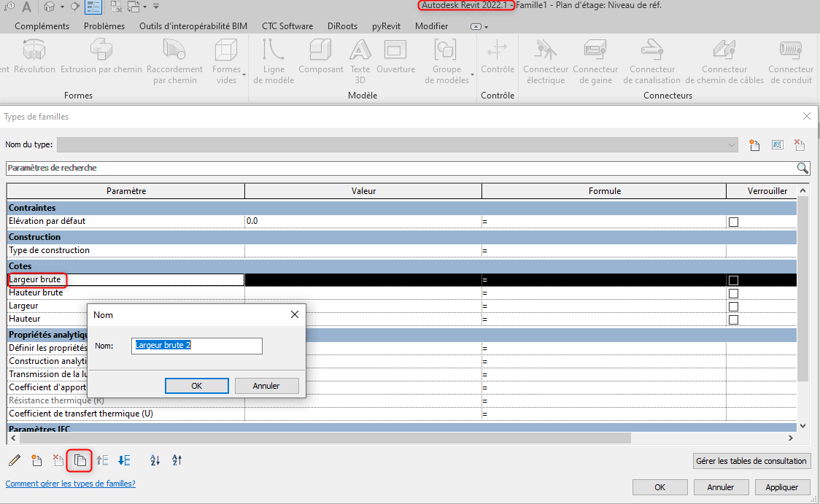Screen dimensions: 820x504
Task: Click the horizontal scrollbar under parameter table
Action: (x=325, y=438)
